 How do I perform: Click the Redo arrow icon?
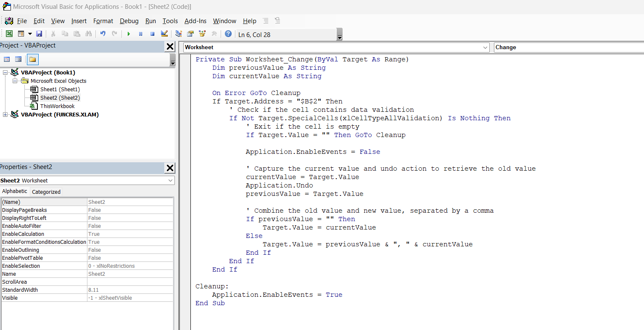[114, 34]
